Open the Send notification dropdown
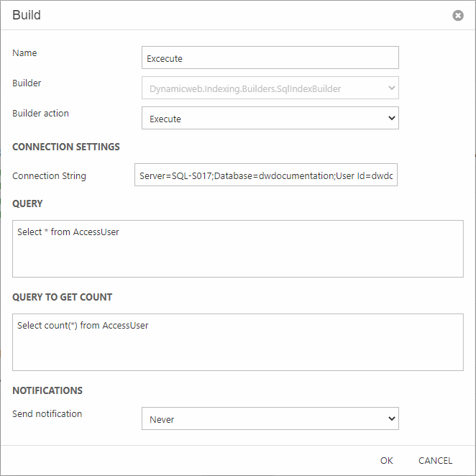Viewport: 476px width, 476px height. 270,419
